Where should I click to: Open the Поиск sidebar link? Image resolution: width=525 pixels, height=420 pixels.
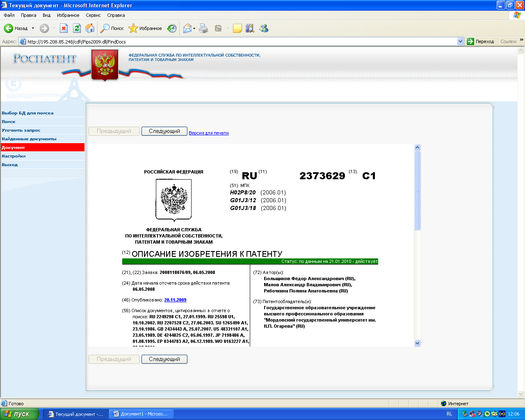[x=9, y=121]
